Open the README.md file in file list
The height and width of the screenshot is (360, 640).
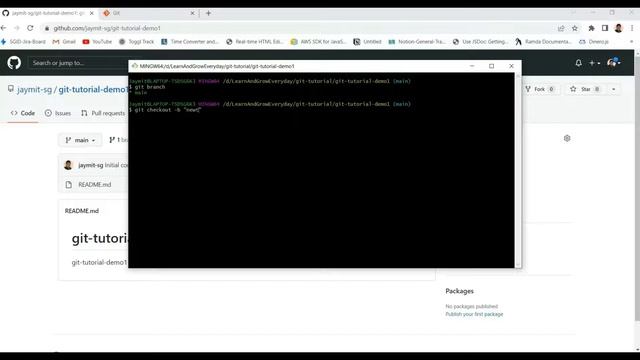pos(95,184)
